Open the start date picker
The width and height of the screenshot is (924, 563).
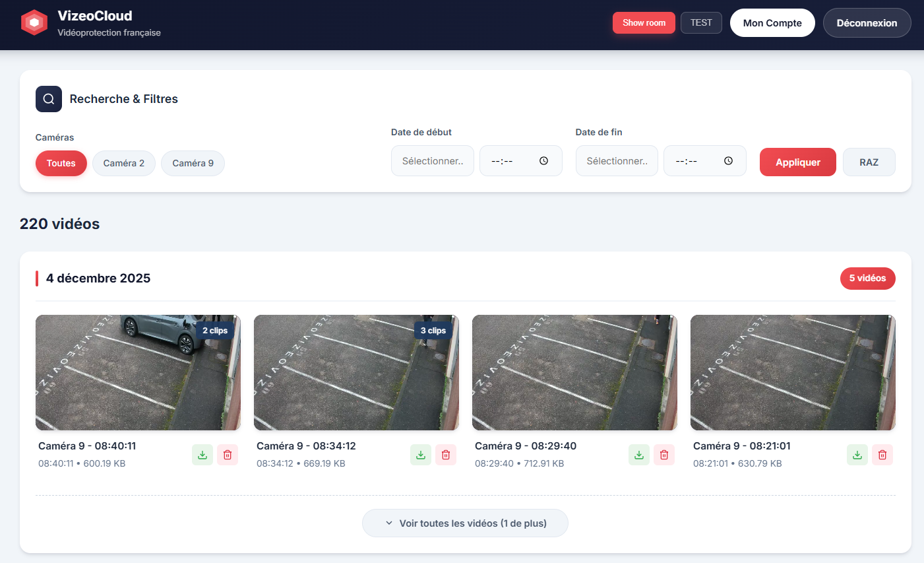[x=433, y=161]
